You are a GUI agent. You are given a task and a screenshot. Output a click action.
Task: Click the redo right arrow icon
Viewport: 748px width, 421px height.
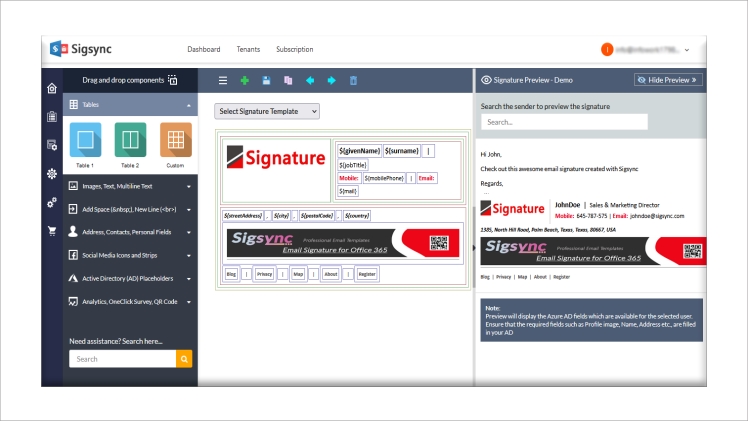point(332,81)
